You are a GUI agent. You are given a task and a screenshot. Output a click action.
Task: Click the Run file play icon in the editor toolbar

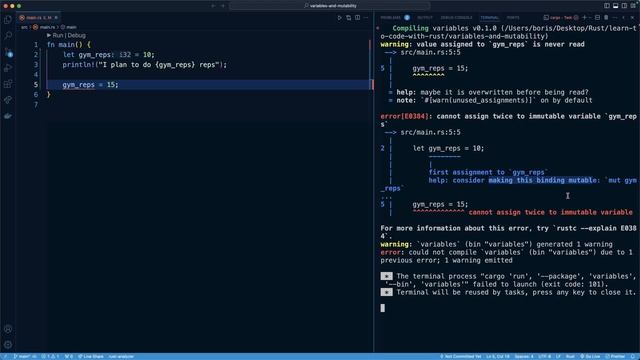point(339,18)
